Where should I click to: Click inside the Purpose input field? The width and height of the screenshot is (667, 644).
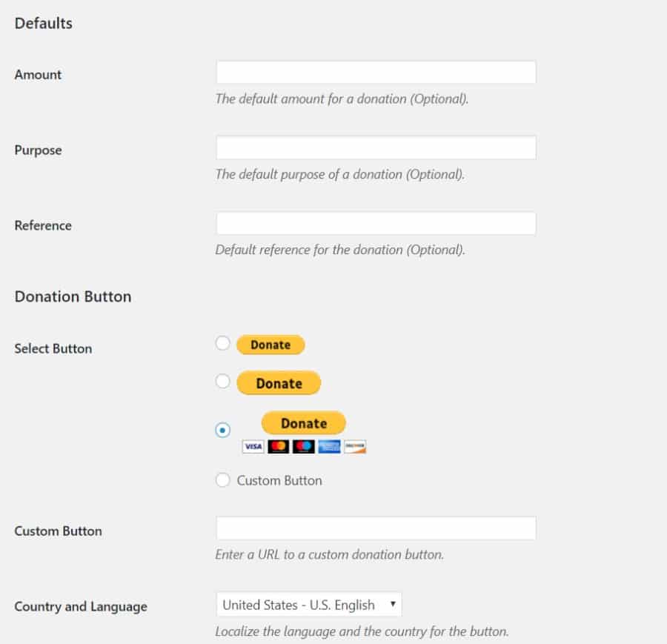374,147
